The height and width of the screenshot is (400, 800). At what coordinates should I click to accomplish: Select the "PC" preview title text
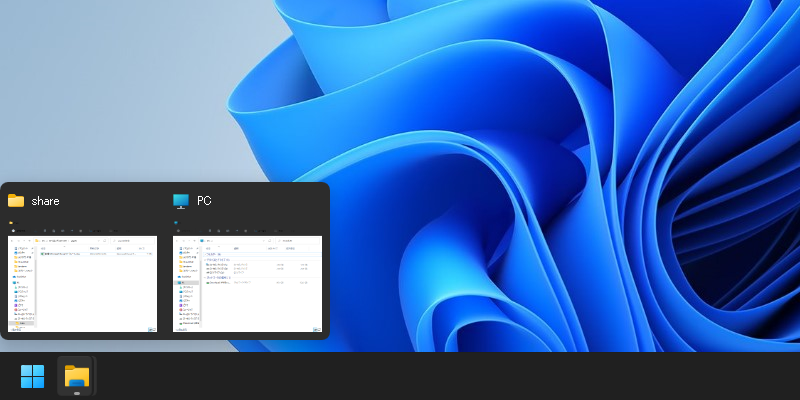point(204,201)
